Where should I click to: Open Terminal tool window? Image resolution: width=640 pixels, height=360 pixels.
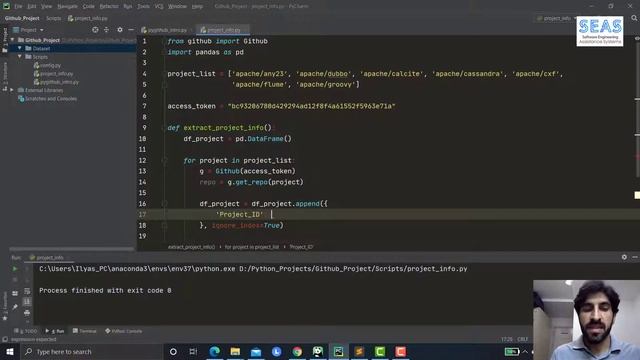pyautogui.click(x=84, y=331)
